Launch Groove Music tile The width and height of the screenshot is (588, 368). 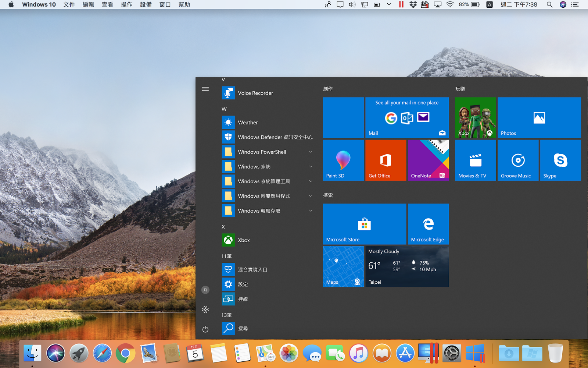(518, 160)
